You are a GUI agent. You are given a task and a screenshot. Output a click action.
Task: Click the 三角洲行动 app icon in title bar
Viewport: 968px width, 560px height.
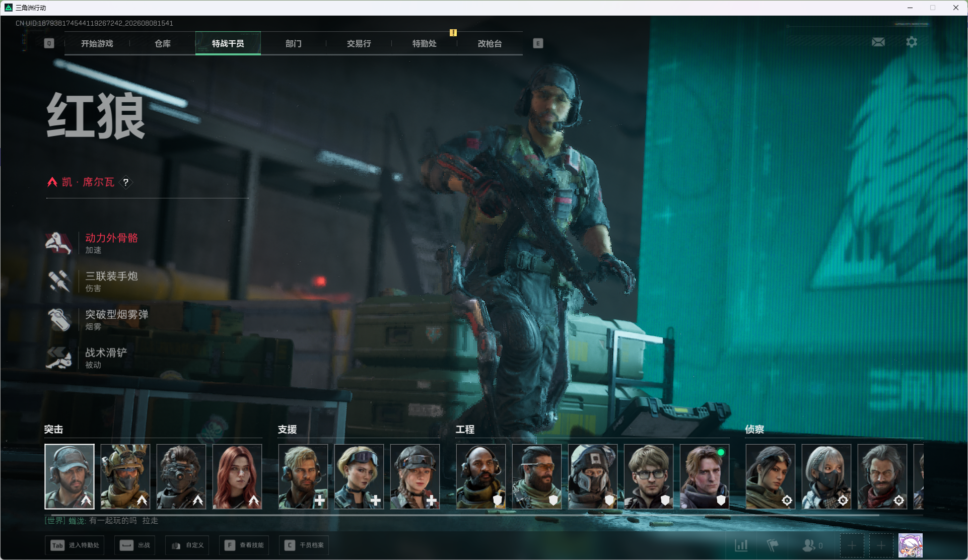click(9, 8)
